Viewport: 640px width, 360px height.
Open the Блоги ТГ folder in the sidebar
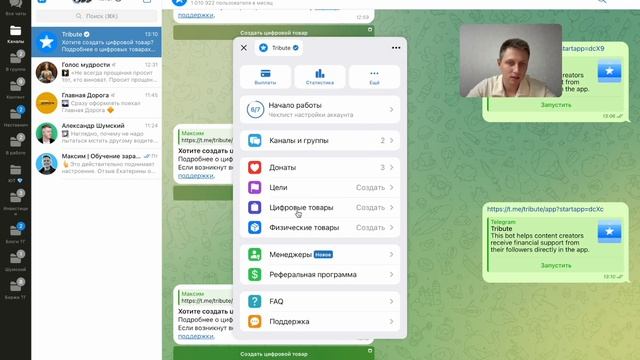tap(16, 233)
